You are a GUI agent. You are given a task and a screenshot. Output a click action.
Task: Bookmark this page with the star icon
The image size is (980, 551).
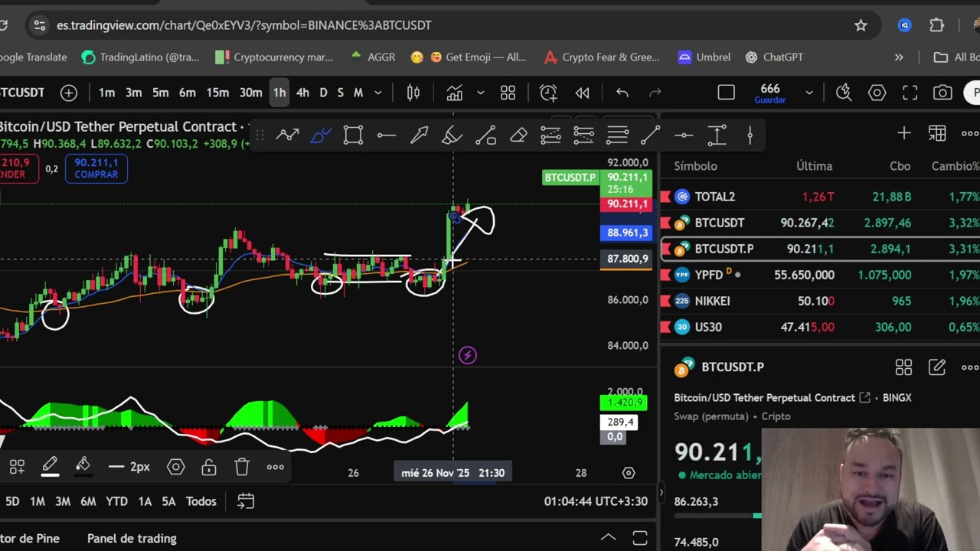point(861,25)
